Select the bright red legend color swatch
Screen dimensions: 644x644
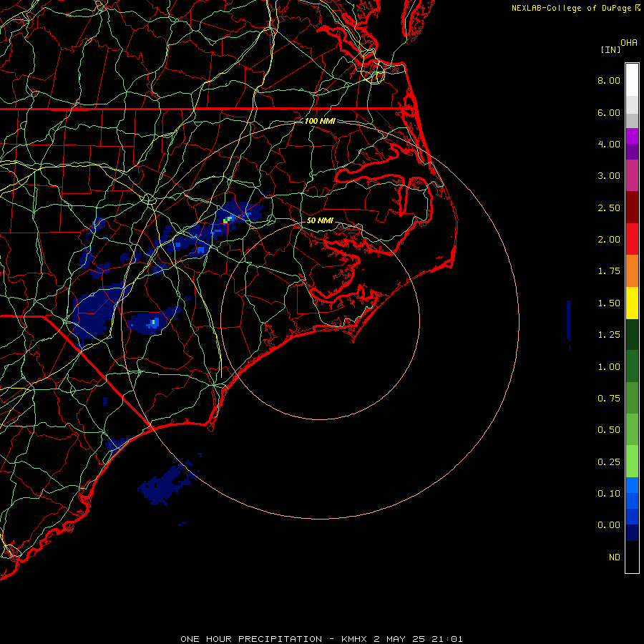(x=632, y=240)
